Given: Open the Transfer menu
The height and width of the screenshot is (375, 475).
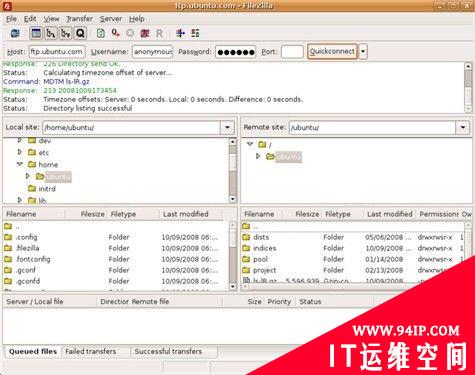Looking at the screenshot, I should 79,19.
